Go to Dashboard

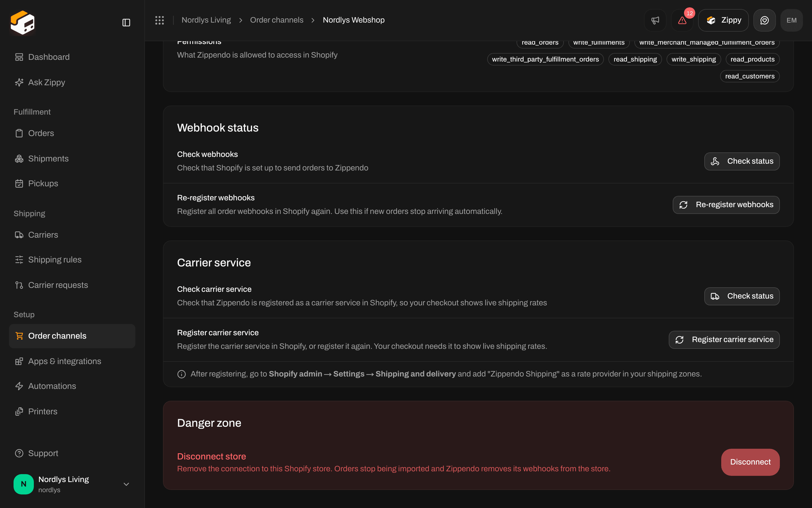[72, 57]
